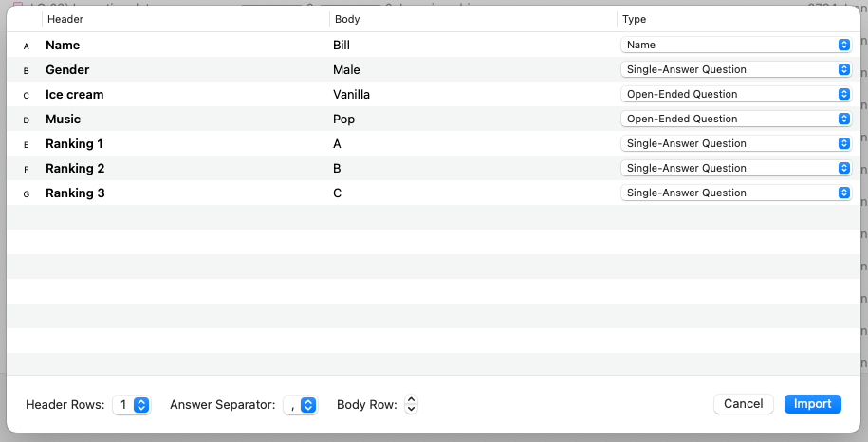The image size is (868, 442).
Task: Click the Header column heading
Action: [x=65, y=19]
